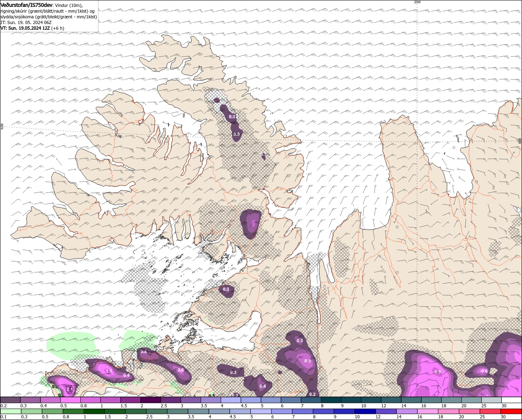Click the lower-row legend label 20

point(462,417)
